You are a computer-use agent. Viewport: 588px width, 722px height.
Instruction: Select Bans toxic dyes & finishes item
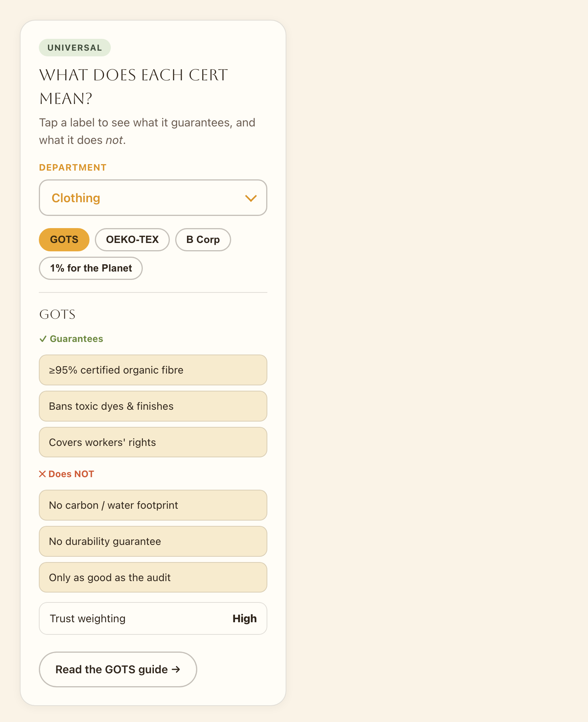tap(153, 406)
